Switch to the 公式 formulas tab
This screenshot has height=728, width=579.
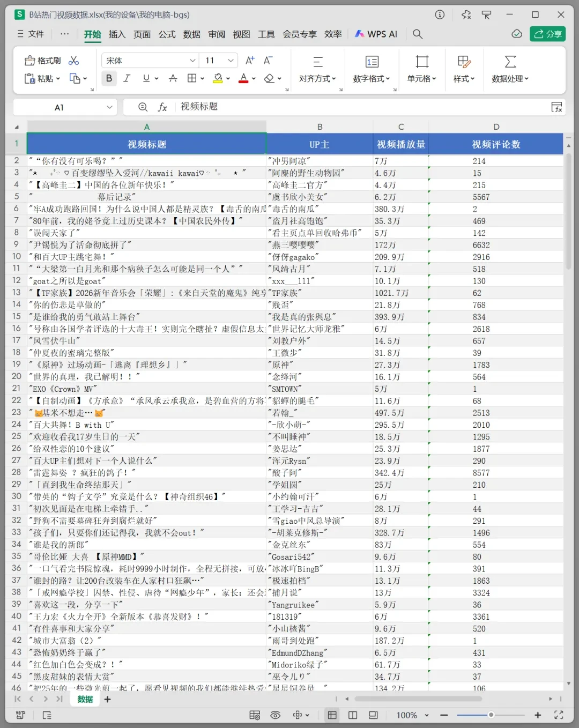pos(167,34)
